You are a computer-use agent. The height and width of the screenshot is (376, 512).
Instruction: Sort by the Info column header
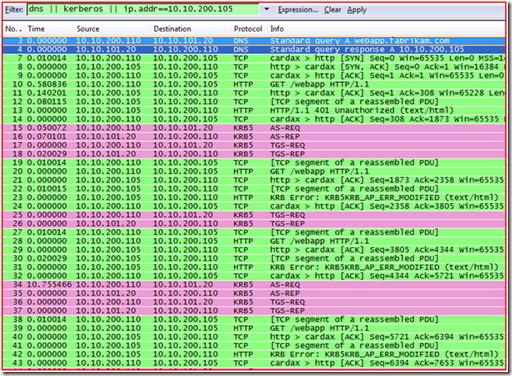click(x=386, y=29)
